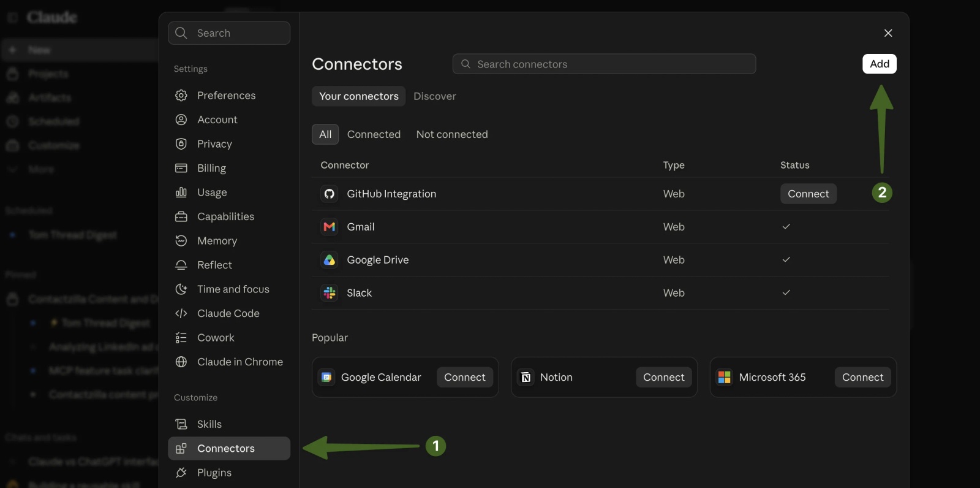980x488 pixels.
Task: Filter by Not connected connectors
Action: [x=452, y=134]
